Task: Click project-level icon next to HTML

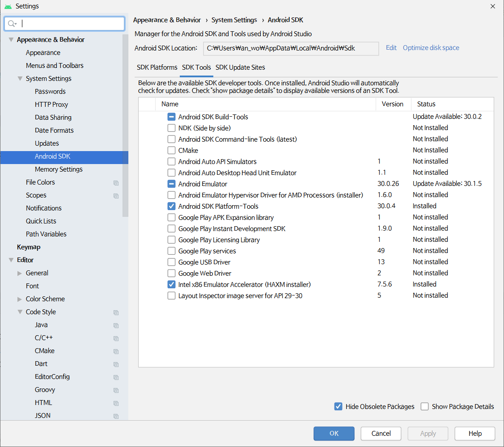Action: coord(116,403)
